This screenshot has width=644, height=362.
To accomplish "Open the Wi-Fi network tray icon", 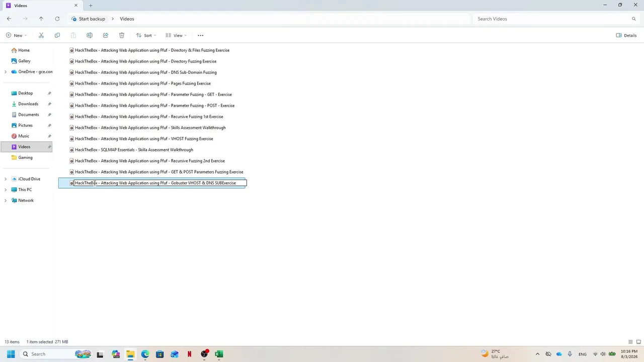I will coord(595,354).
